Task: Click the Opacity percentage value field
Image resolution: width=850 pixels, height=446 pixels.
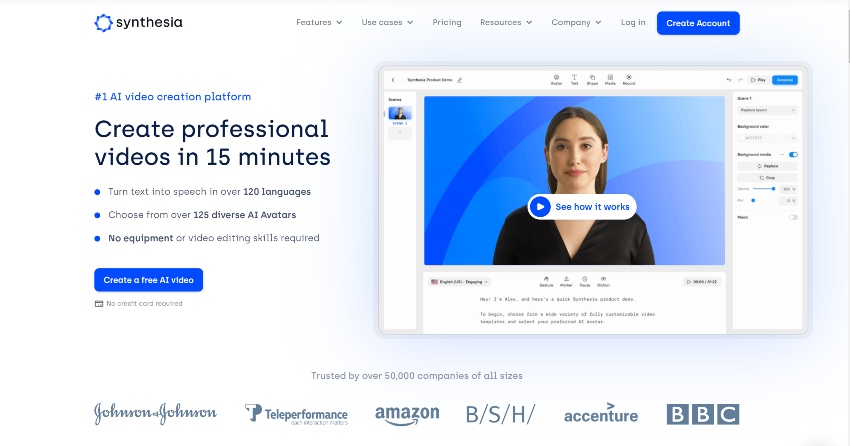Action: (788, 189)
